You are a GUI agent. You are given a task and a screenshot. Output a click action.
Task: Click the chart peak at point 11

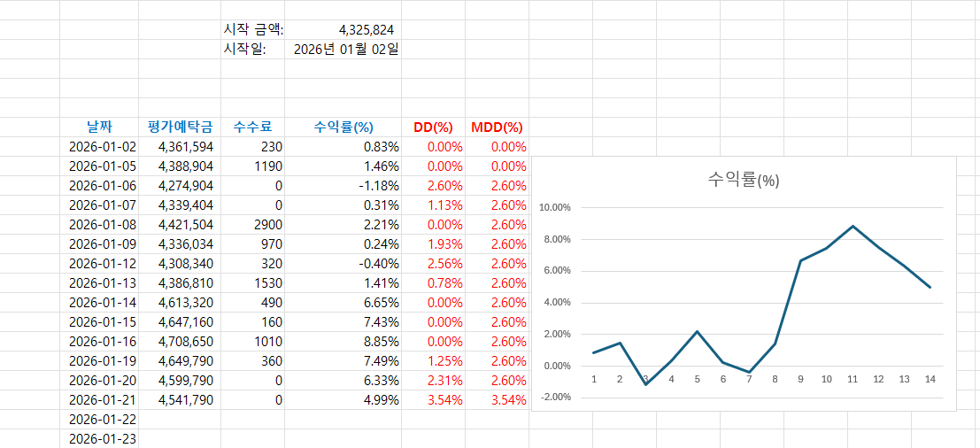(x=853, y=226)
